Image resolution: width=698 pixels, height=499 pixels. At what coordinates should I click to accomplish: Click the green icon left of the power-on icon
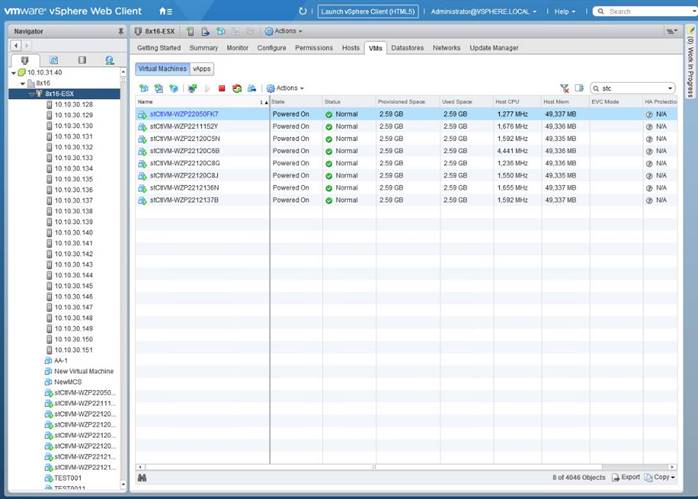[x=192, y=88]
